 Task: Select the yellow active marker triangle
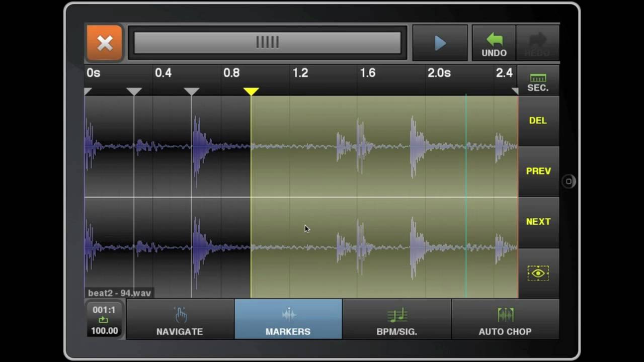pyautogui.click(x=251, y=91)
